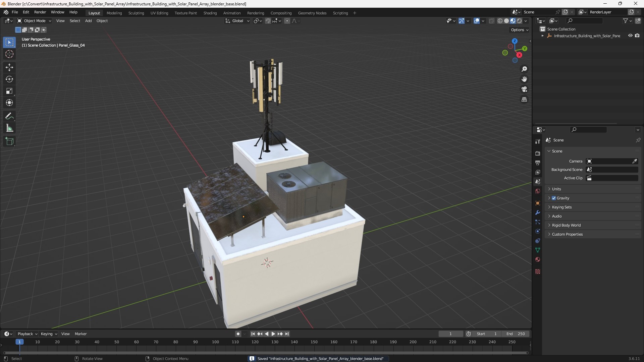644x362 pixels.
Task: Select the Annotate tool
Action: [x=9, y=116]
